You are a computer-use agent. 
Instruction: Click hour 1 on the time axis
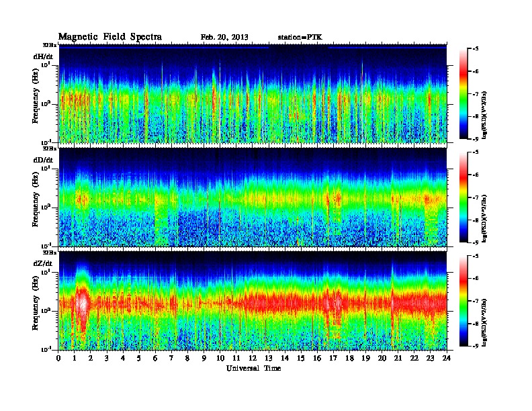point(75,359)
